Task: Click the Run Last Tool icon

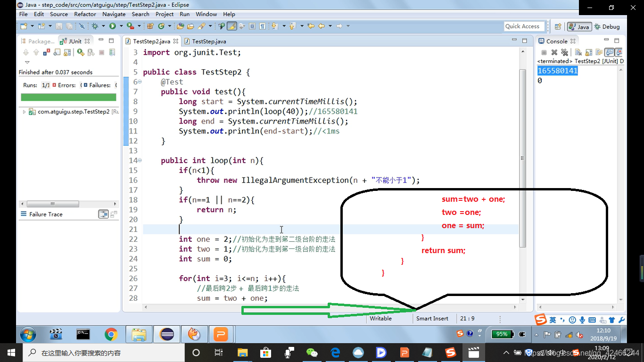Action: 130,26
